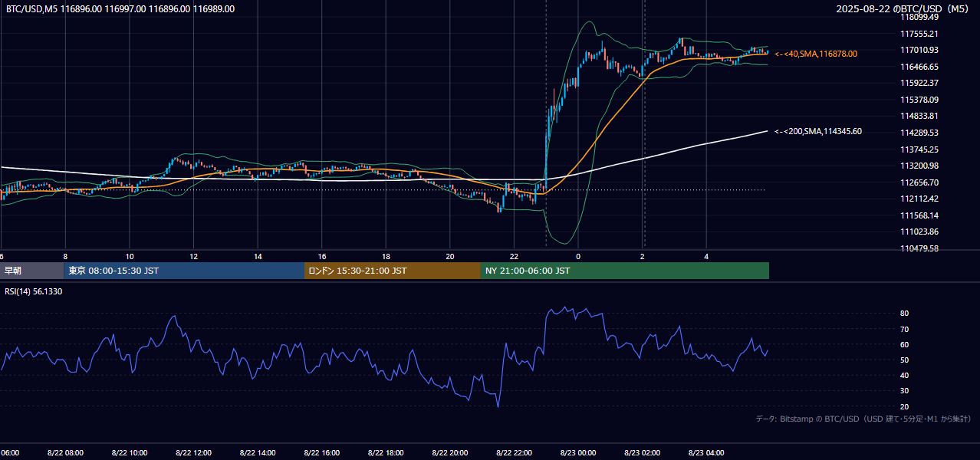The width and height of the screenshot is (980, 460).
Task: Click the bottom time label 8/23 04:00
Action: click(x=706, y=452)
